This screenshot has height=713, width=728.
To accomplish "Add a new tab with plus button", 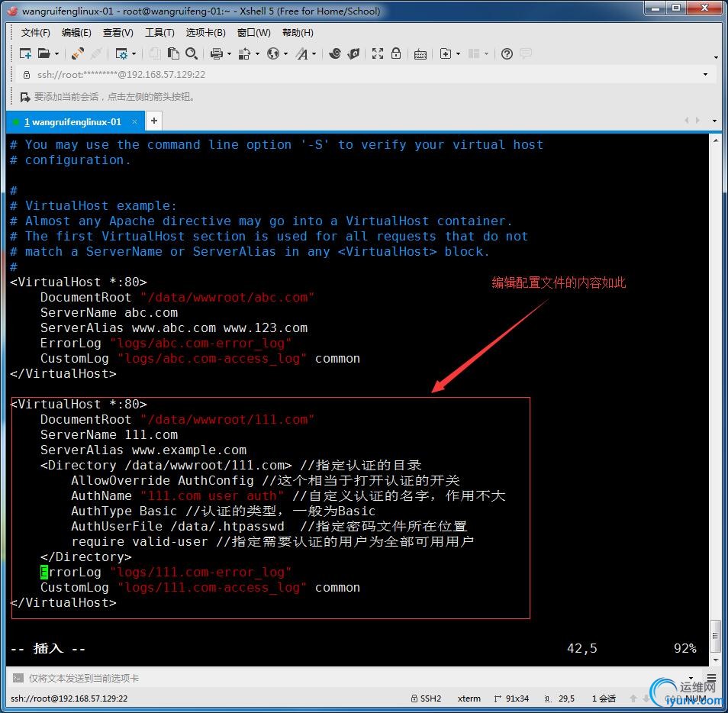I will (x=154, y=121).
